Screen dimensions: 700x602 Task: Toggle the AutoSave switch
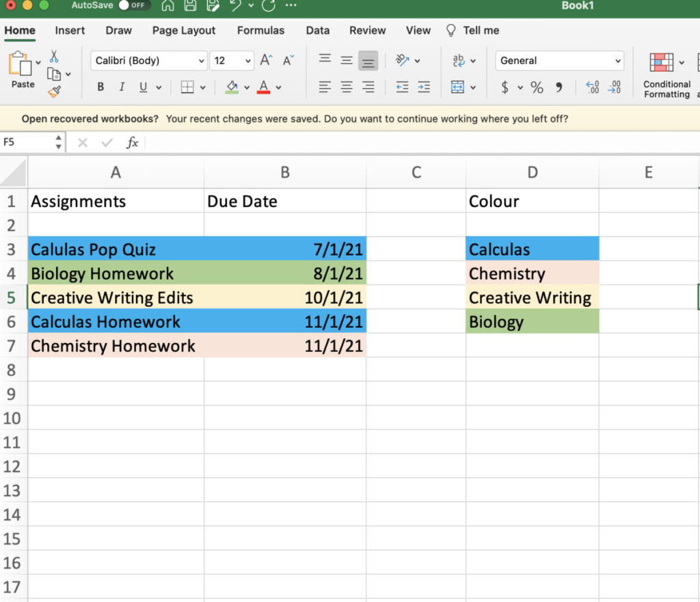click(134, 5)
